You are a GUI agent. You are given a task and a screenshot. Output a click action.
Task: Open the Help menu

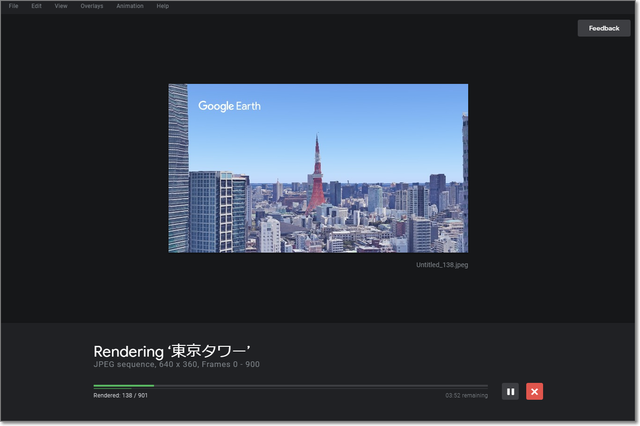click(163, 6)
